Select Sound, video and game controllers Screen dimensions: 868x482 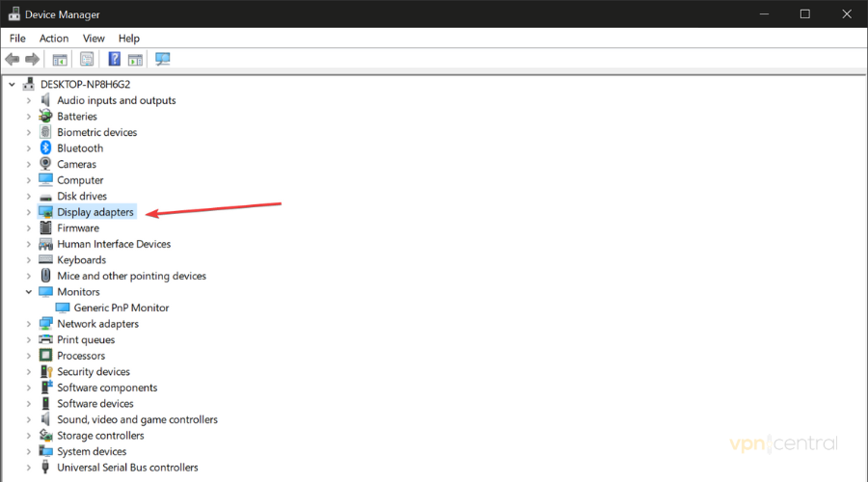pos(137,419)
